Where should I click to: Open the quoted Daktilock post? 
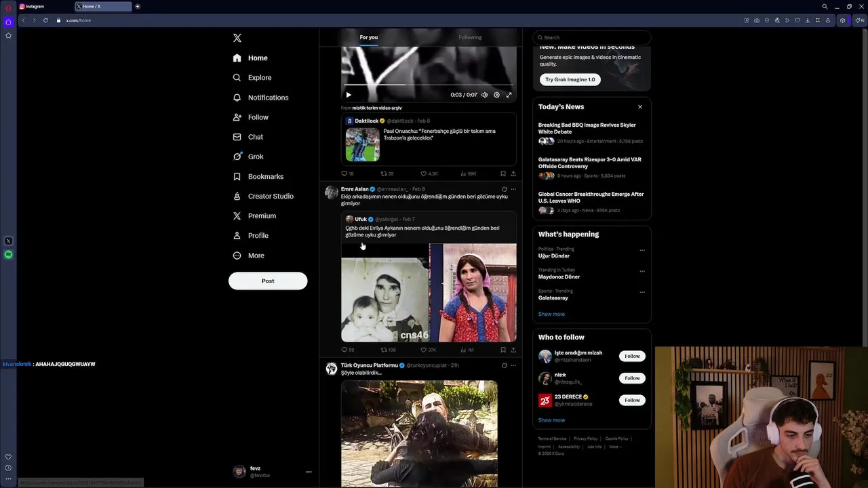click(429, 140)
